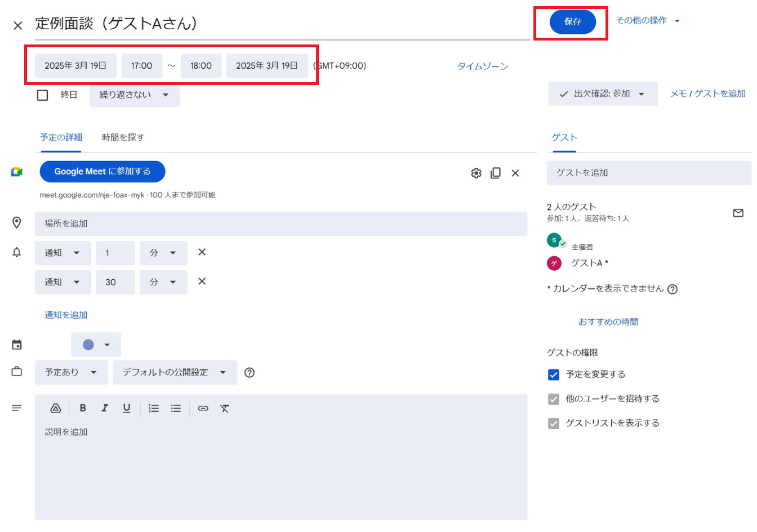Click the ゲストを追加 input field

648,173
